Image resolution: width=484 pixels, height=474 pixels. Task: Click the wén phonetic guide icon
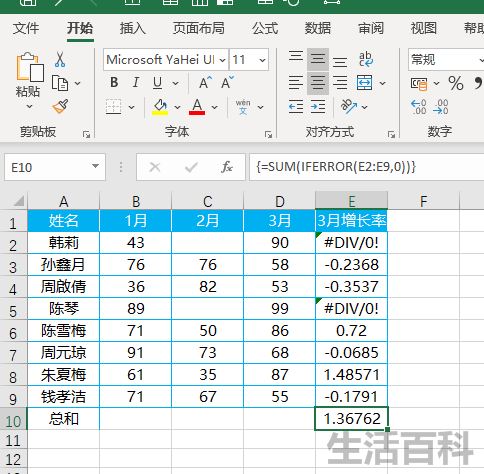tap(243, 107)
